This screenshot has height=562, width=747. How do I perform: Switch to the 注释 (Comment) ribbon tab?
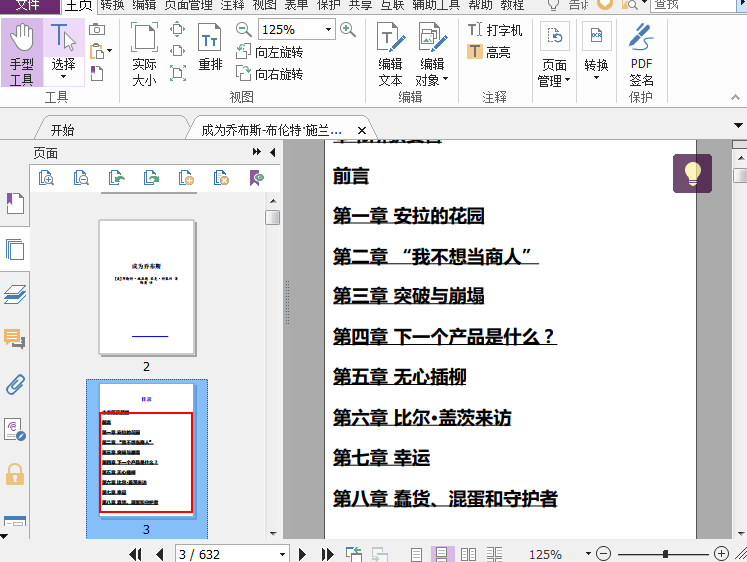(232, 5)
